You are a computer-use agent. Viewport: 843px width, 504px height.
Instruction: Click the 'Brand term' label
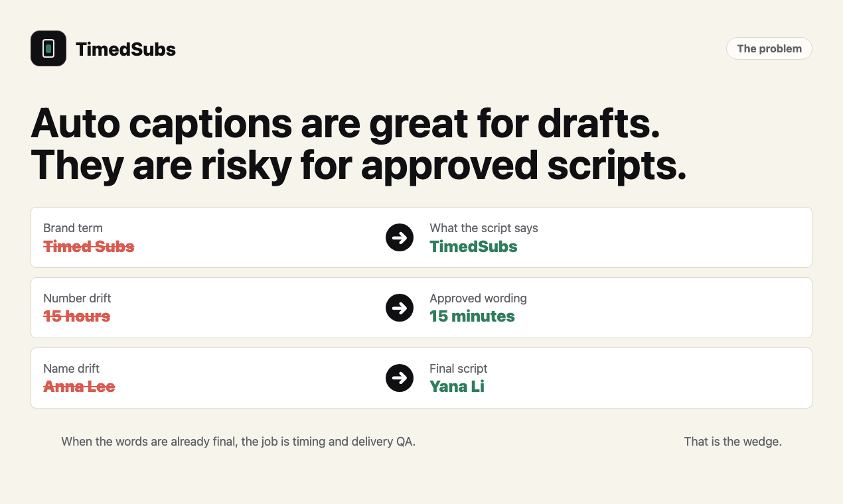pos(73,228)
